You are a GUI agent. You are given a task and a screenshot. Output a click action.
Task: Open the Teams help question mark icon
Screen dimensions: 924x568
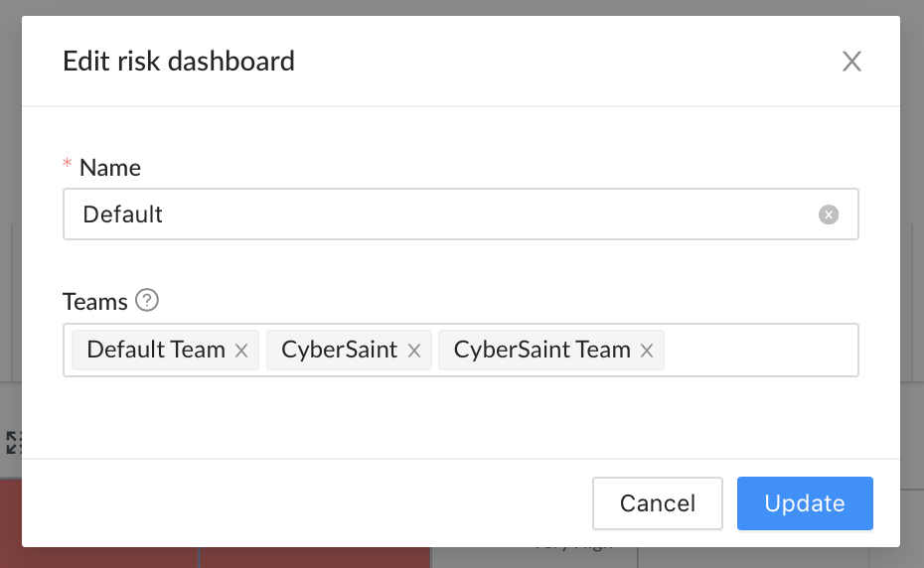147,301
